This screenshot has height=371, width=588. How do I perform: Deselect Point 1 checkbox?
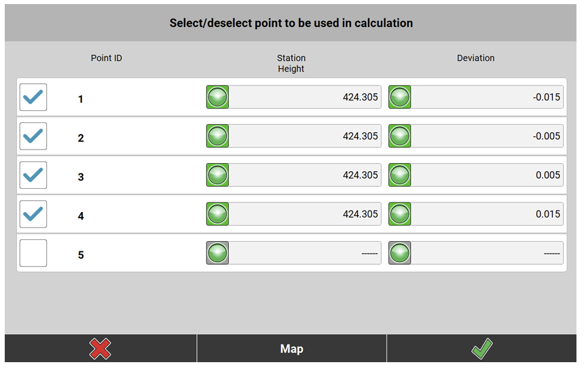pos(33,97)
